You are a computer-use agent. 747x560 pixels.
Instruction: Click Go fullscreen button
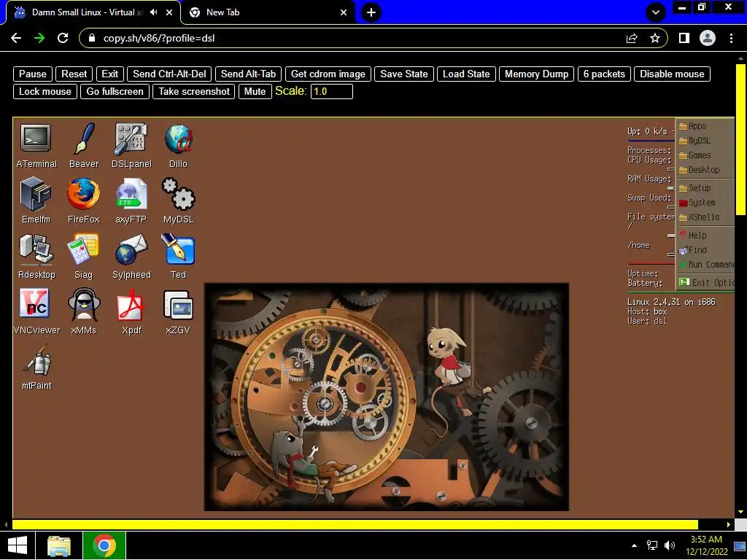click(x=115, y=91)
